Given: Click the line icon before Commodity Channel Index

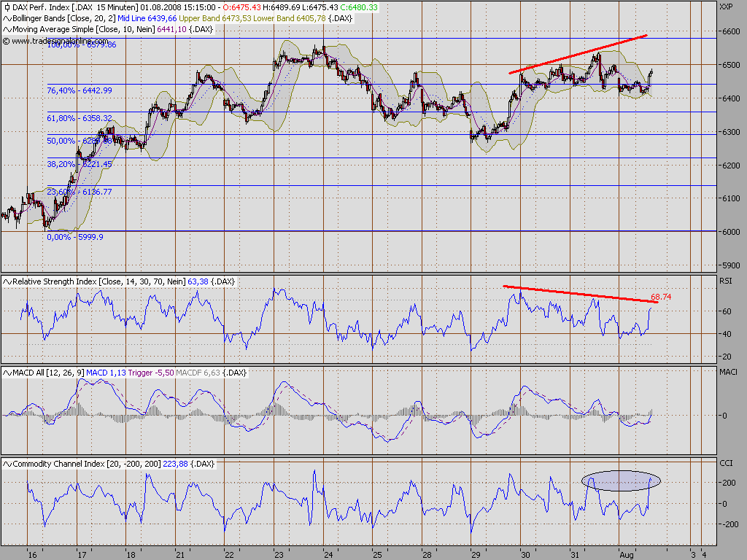Looking at the screenshot, I should 7,464.
